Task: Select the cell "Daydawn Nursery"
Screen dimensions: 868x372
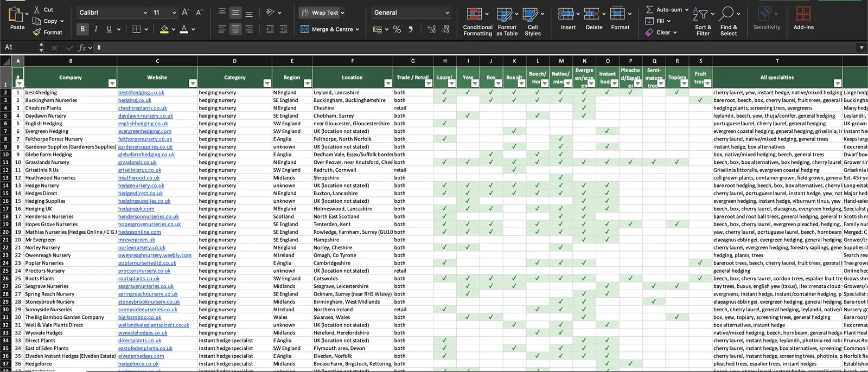Action: click(x=71, y=116)
